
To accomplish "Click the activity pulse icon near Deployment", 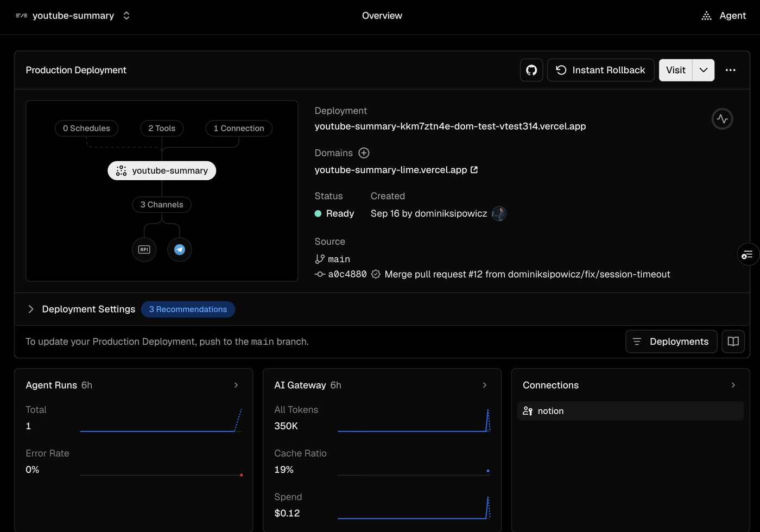I will pos(722,119).
